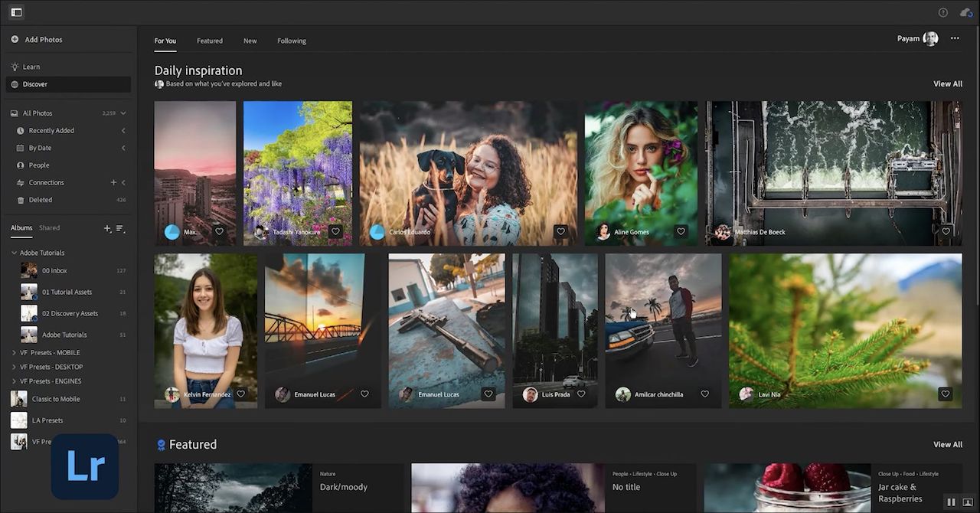Open Payam's profile avatar
Screen dimensions: 980x513
(930, 39)
